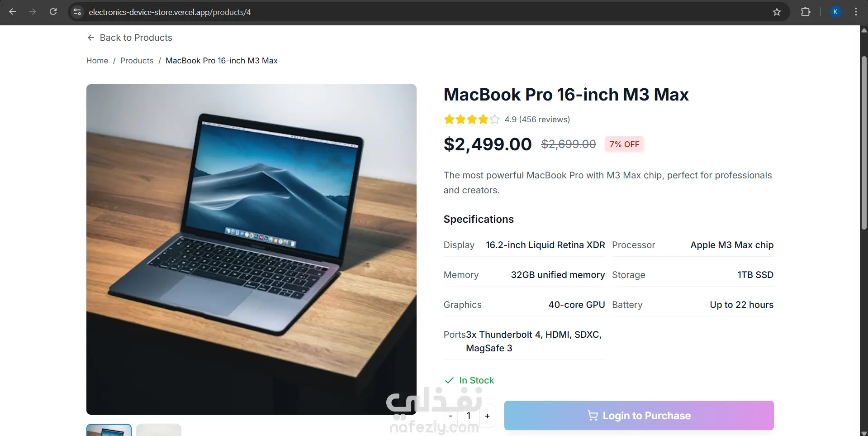Click the main MacBook product image

[x=251, y=249]
